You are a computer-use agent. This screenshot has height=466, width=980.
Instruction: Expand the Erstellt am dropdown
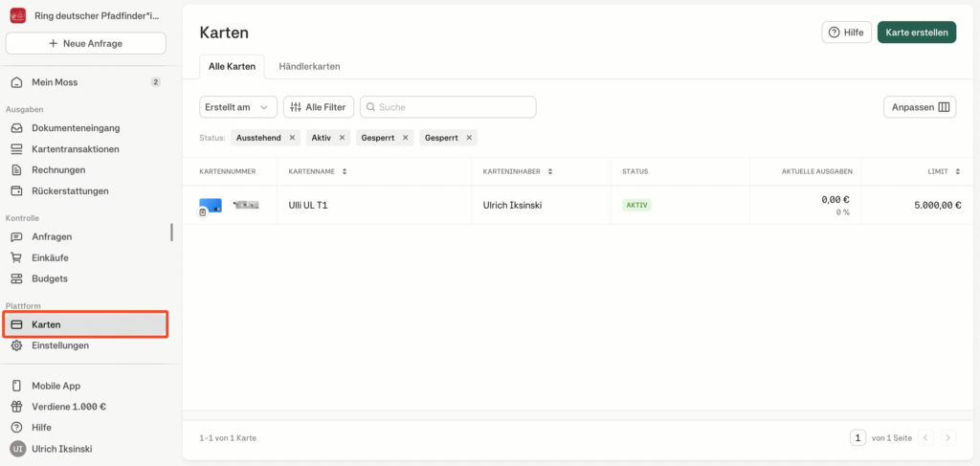(238, 107)
